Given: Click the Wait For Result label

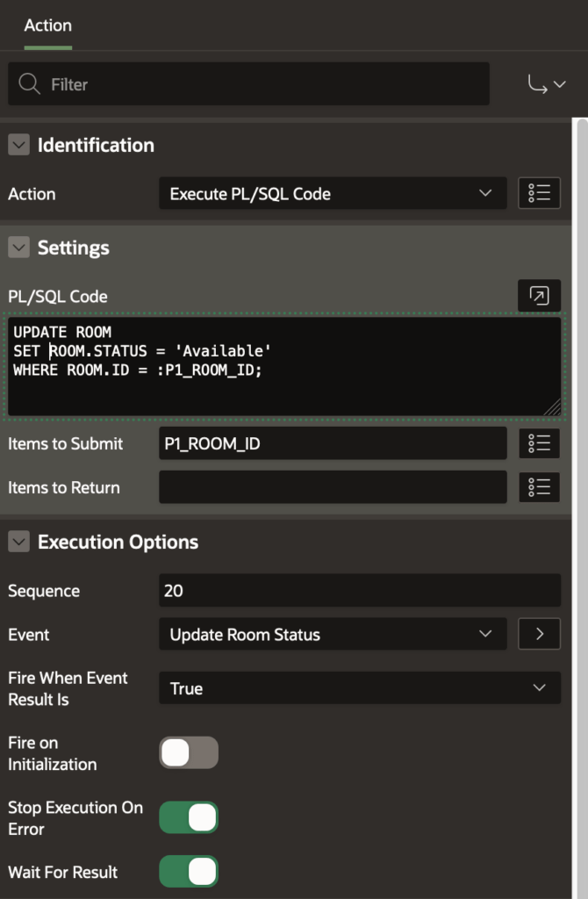Looking at the screenshot, I should pyautogui.click(x=63, y=872).
